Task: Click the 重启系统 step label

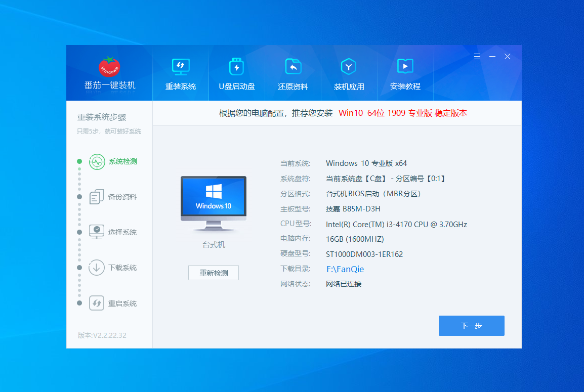Action: click(122, 303)
